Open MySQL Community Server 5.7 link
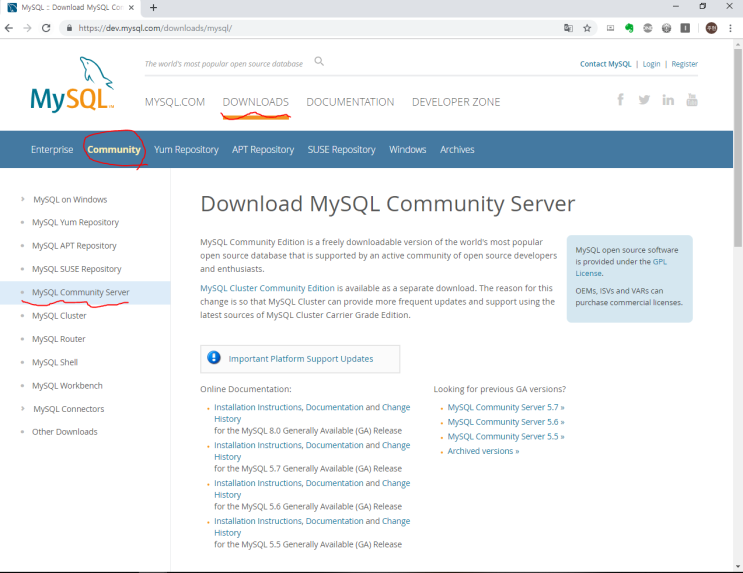The image size is (743, 573). (x=506, y=407)
